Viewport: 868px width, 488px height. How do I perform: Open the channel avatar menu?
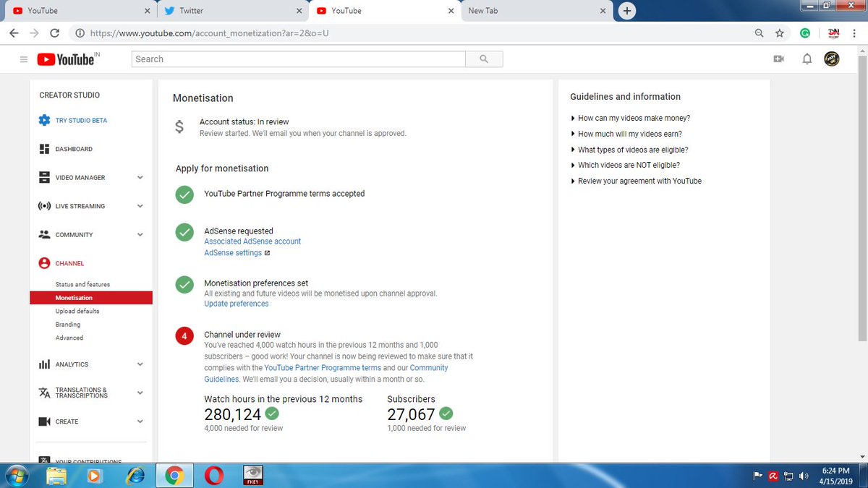(832, 59)
